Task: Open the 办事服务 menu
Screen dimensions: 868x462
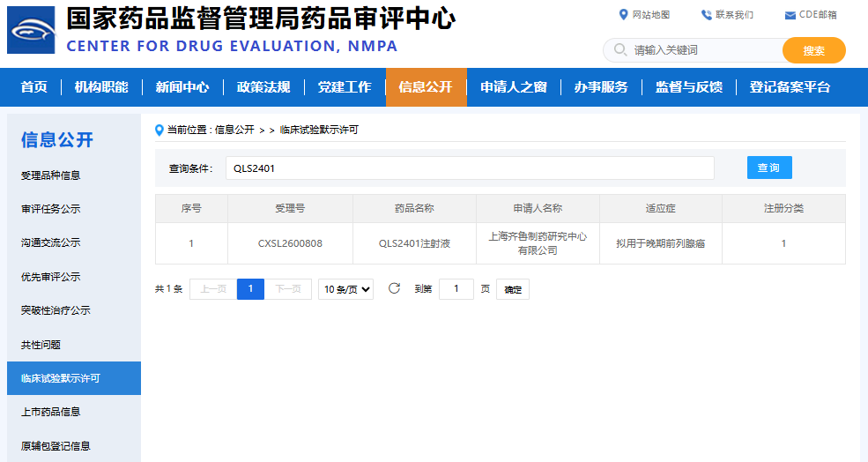Action: click(601, 87)
